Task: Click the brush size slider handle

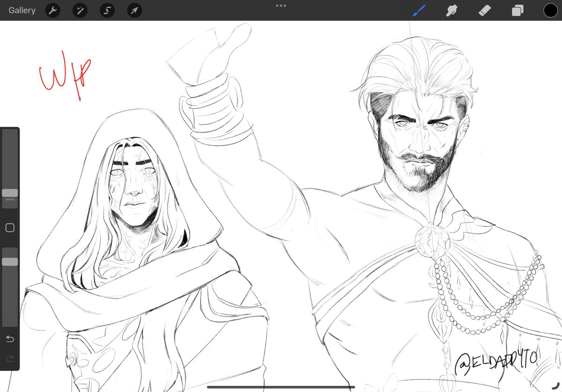Action: 10,193
